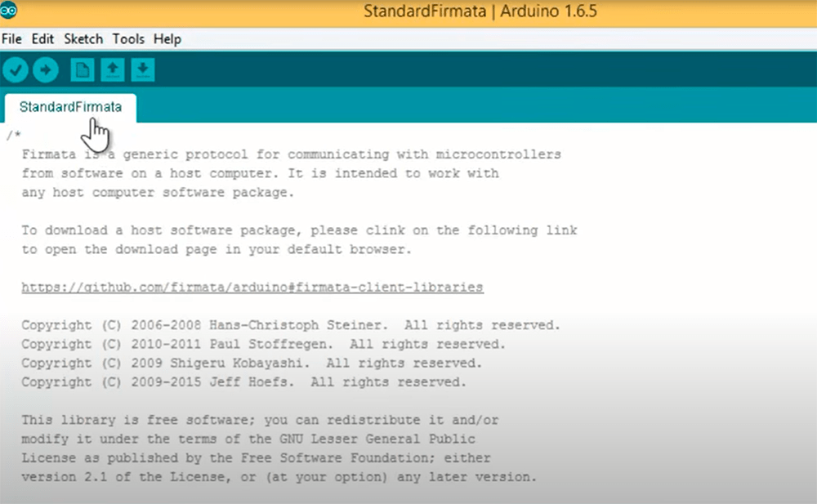Viewport: 817px width, 504px height.
Task: Open the Sketch menu
Action: tap(83, 39)
